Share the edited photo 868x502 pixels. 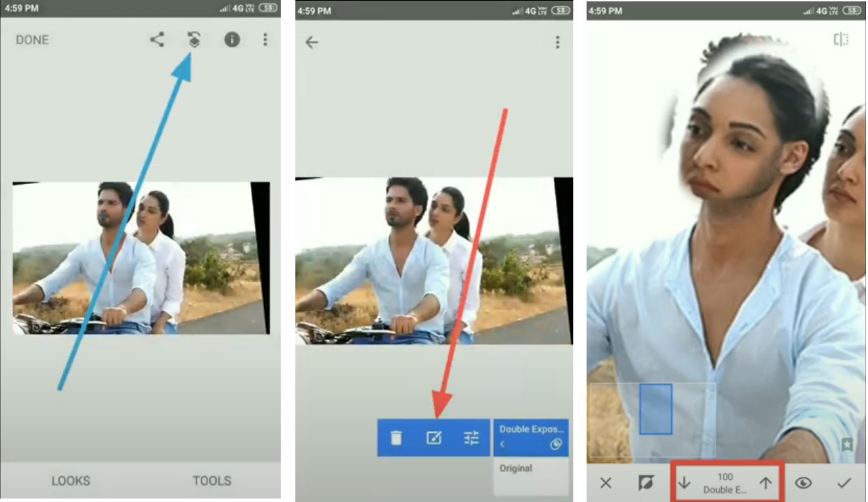point(157,40)
